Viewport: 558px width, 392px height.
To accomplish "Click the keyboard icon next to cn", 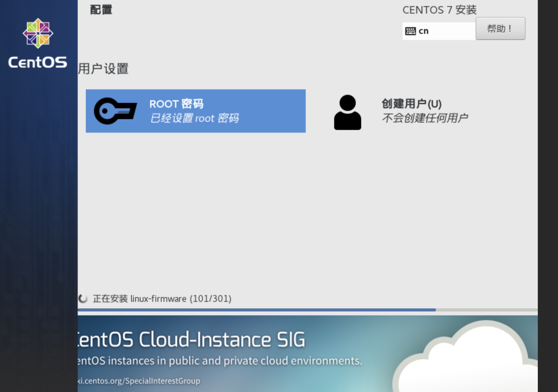I will (410, 31).
